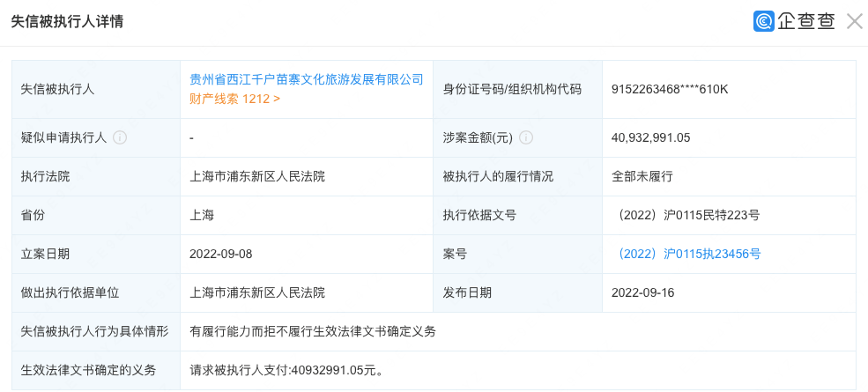Click the 企查查 logo
The height and width of the screenshot is (392, 868).
794,21
